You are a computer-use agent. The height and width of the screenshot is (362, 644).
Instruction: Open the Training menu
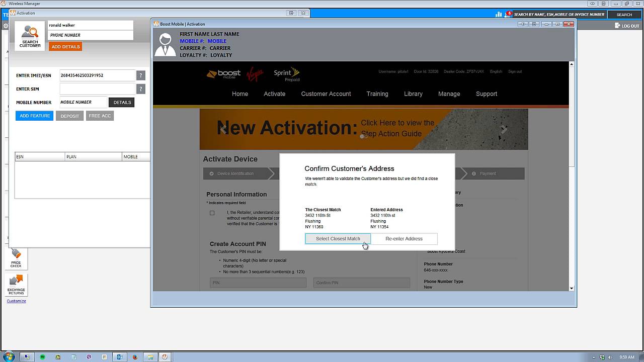(377, 94)
